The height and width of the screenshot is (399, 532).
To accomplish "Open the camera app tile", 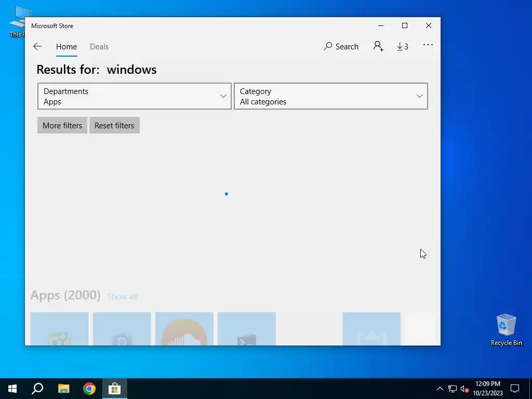I will 122,329.
